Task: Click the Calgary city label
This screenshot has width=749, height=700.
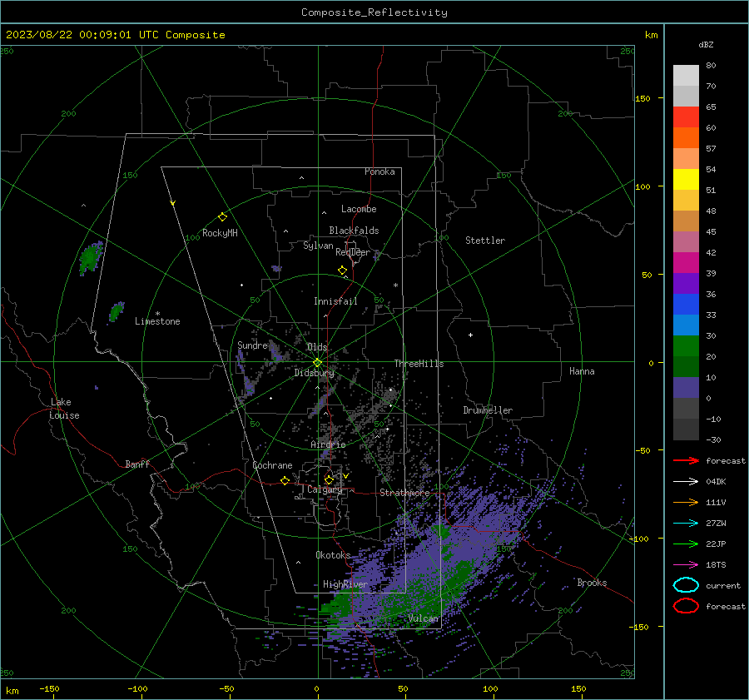Action: (325, 489)
